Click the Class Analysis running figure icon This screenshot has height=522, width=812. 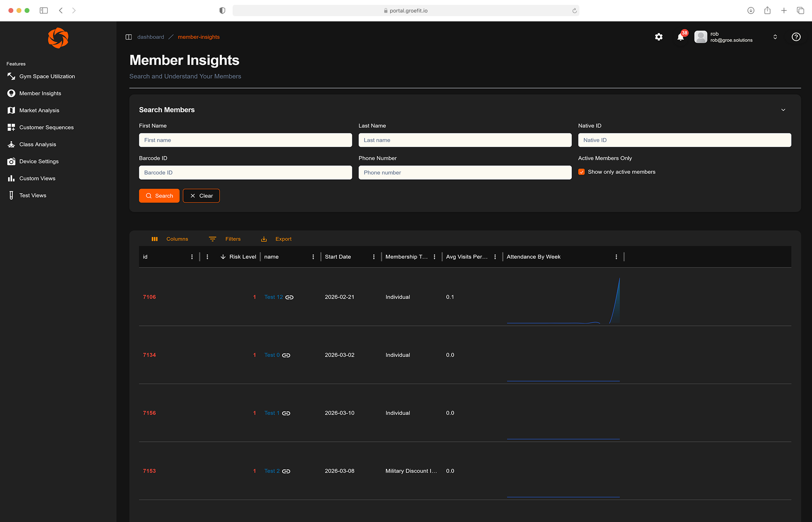point(11,144)
